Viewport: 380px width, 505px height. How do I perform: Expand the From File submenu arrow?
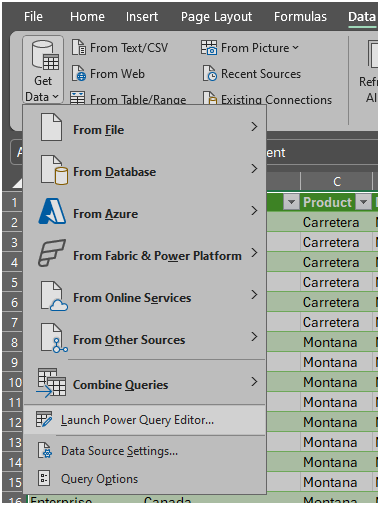pyautogui.click(x=254, y=127)
